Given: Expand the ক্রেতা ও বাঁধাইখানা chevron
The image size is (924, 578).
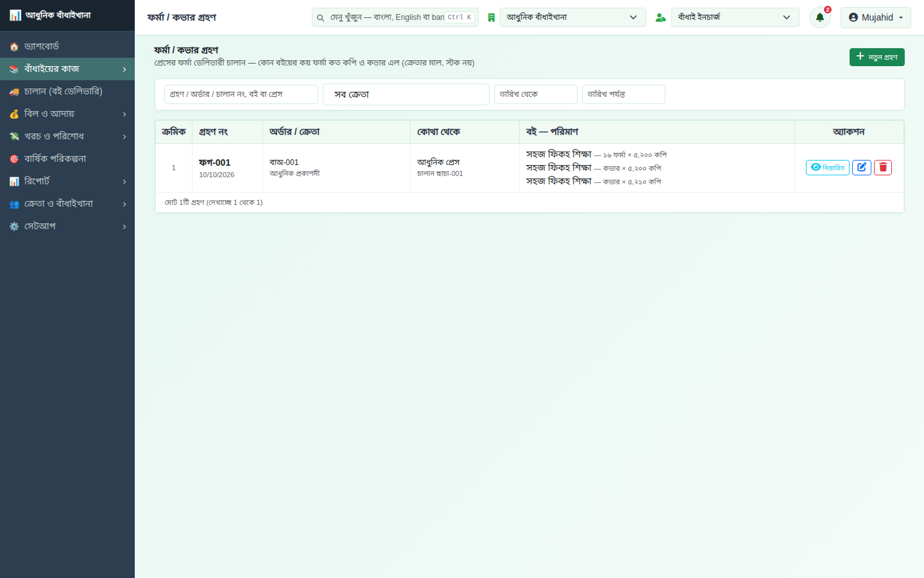Looking at the screenshot, I should click(124, 204).
